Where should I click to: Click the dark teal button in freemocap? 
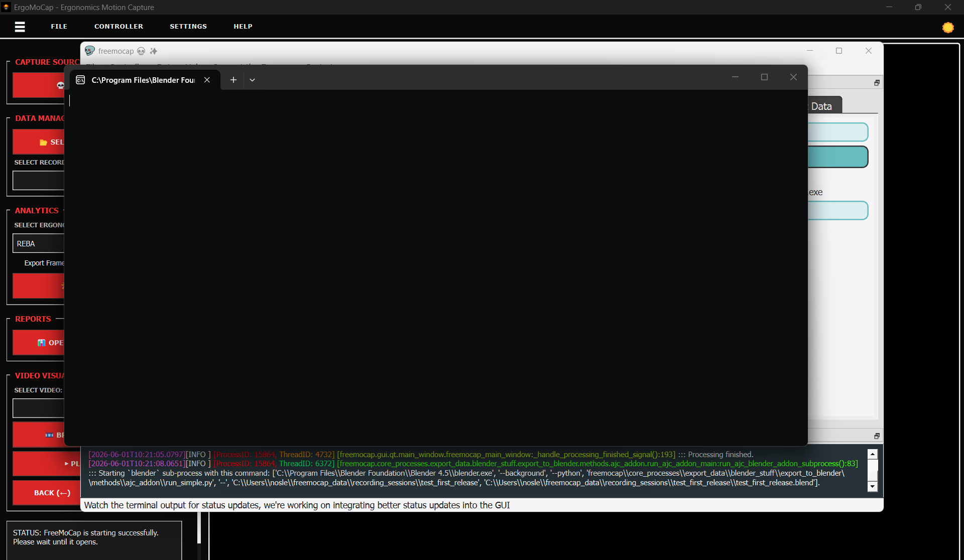pos(838,157)
